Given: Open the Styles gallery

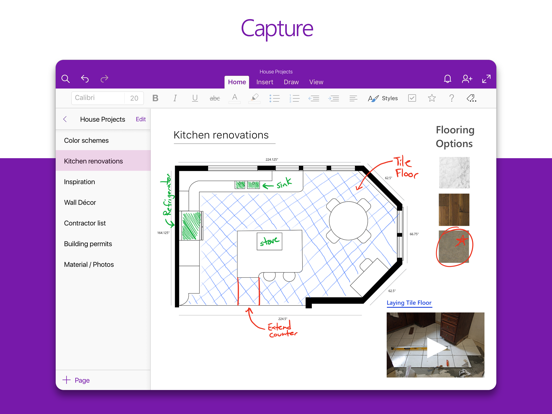Looking at the screenshot, I should [x=383, y=98].
